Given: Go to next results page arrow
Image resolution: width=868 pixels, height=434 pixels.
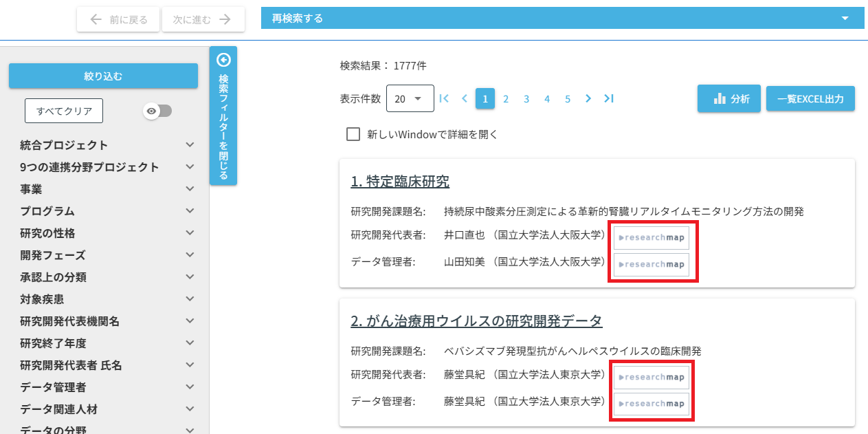Looking at the screenshot, I should (588, 98).
